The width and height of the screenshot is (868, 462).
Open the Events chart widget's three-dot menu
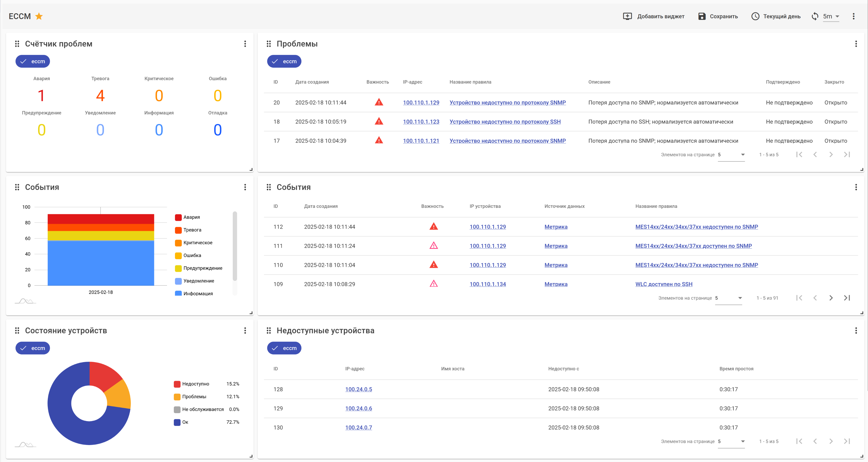(245, 187)
